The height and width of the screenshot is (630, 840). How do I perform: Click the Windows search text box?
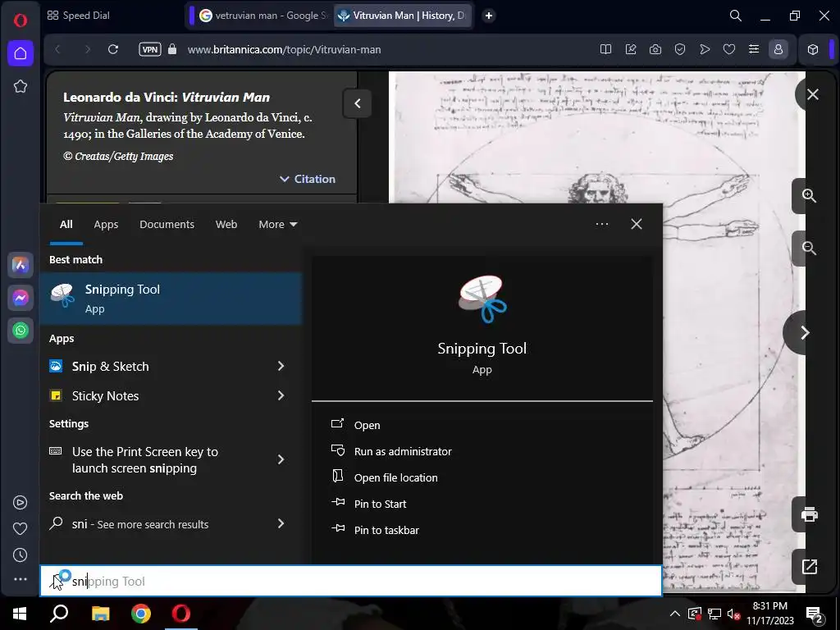[x=351, y=581]
